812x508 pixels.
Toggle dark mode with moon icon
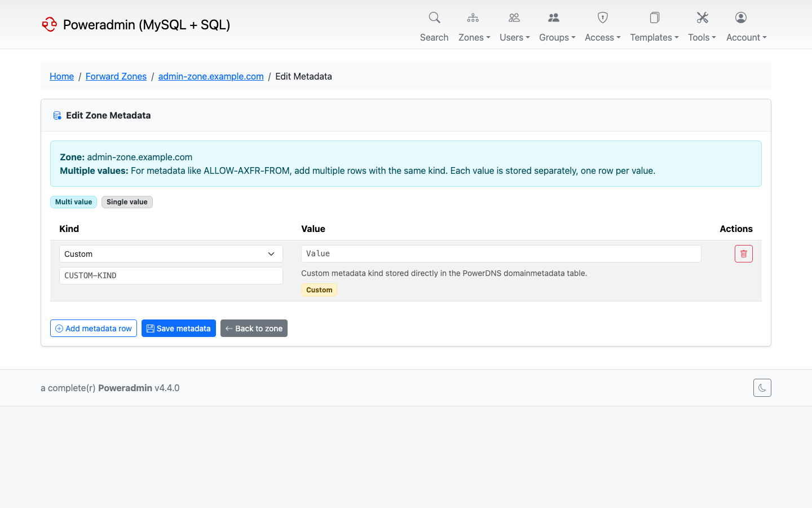762,388
